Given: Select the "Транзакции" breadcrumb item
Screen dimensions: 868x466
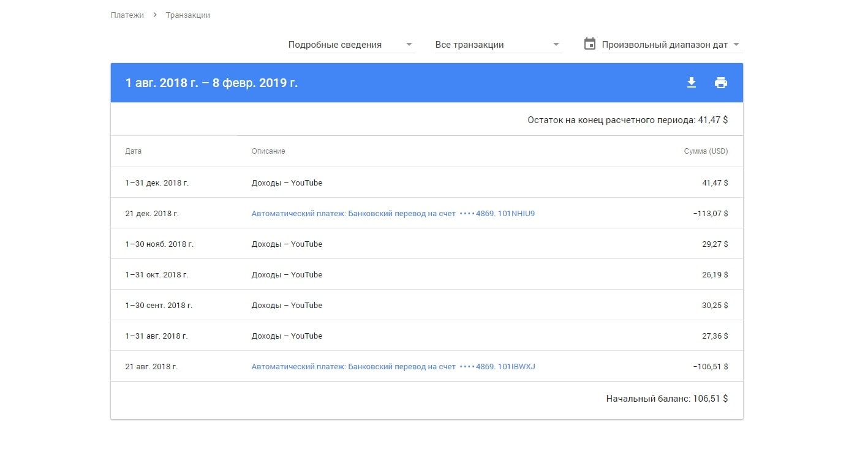Looking at the screenshot, I should point(187,15).
